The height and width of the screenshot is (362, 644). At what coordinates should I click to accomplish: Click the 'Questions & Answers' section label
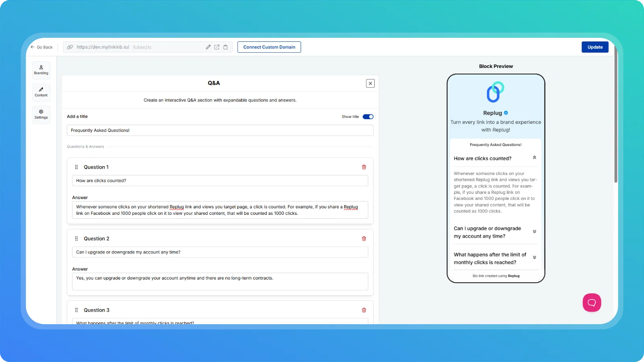coord(85,147)
